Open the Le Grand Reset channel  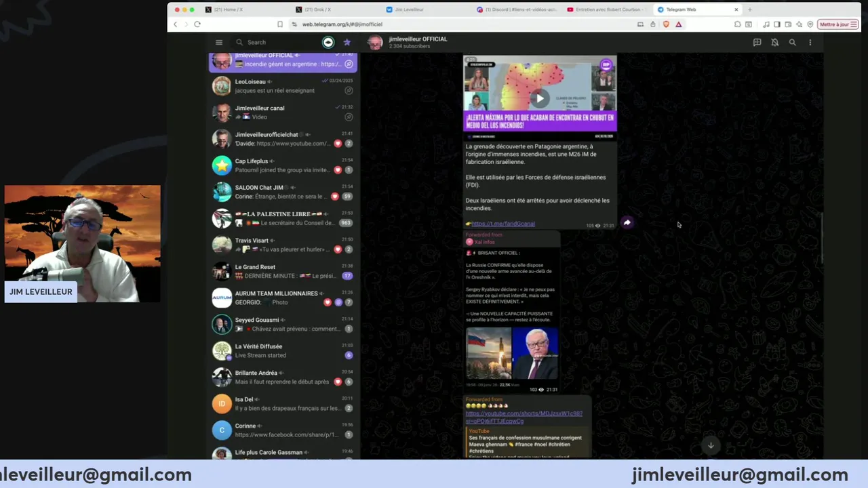tap(283, 271)
